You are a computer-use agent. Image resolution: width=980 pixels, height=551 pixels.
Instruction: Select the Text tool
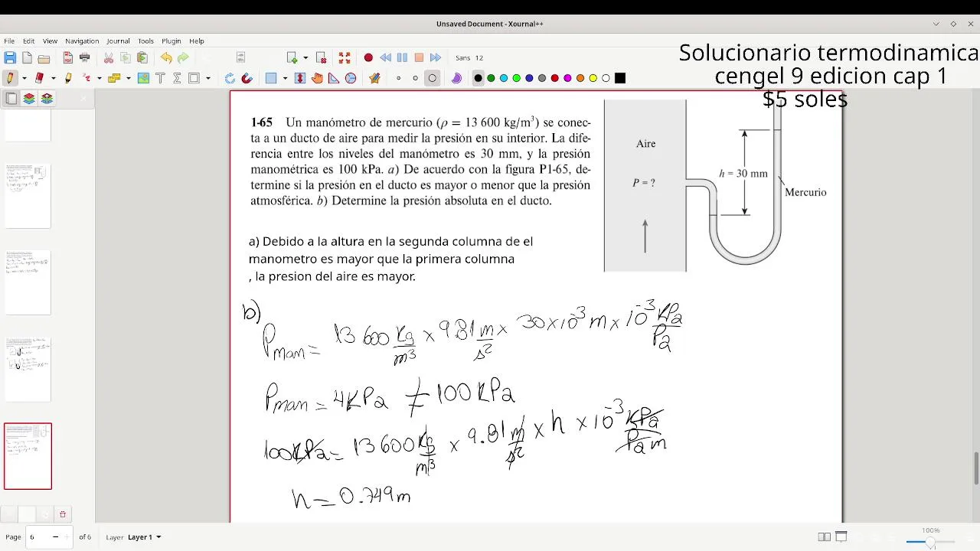click(160, 78)
